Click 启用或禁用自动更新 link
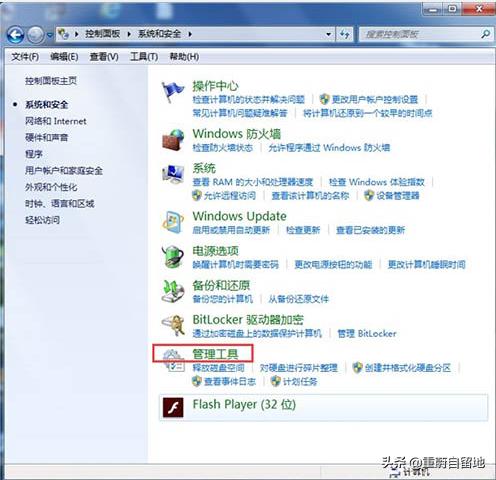496x480 pixels. pos(231,230)
